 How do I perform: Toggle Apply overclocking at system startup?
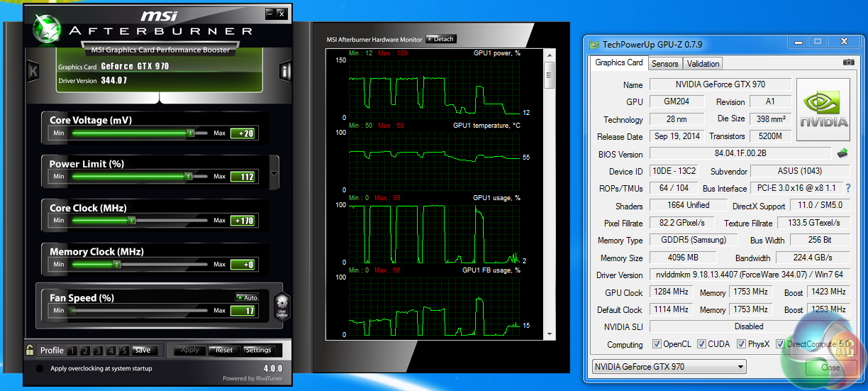point(39,369)
